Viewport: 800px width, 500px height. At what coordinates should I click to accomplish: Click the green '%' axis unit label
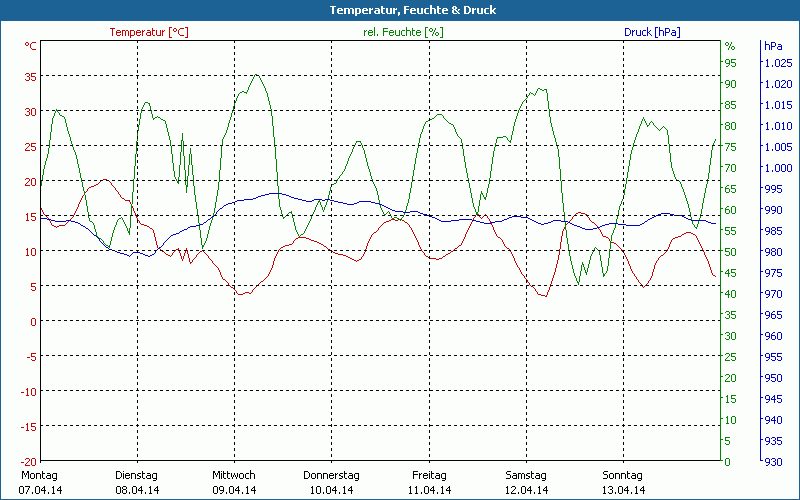pos(730,46)
